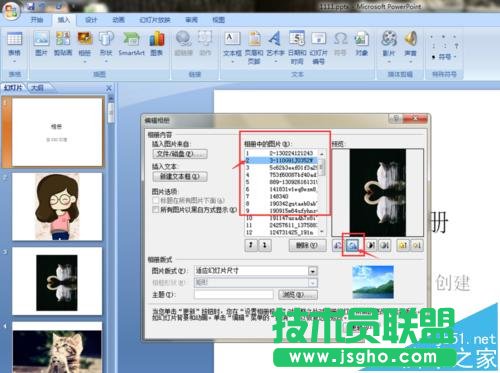The height and width of the screenshot is (373, 500).
Task: Select the kitten slide thumbnail
Action: [57, 347]
